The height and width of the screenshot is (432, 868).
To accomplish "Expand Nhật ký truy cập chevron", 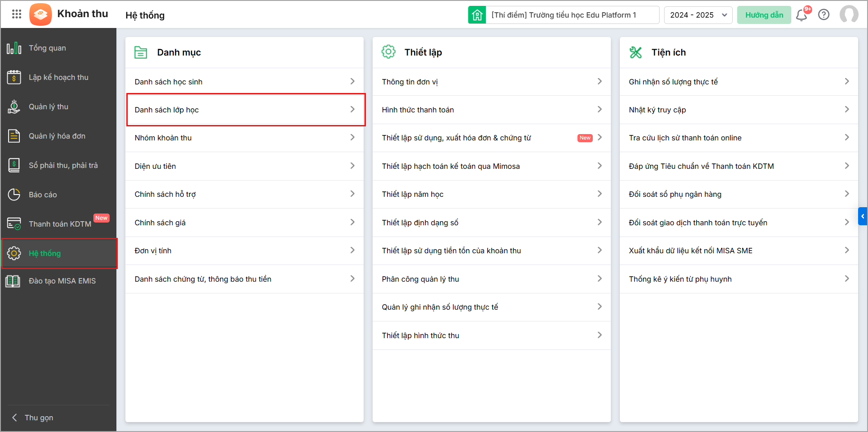I will [847, 109].
